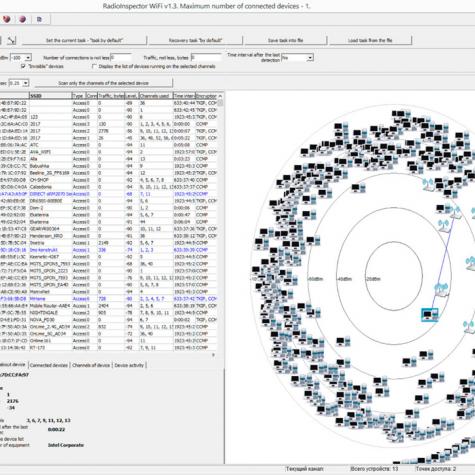Select the highlighted computer icon on radar
The width and height of the screenshot is (475, 475).
pos(430,314)
